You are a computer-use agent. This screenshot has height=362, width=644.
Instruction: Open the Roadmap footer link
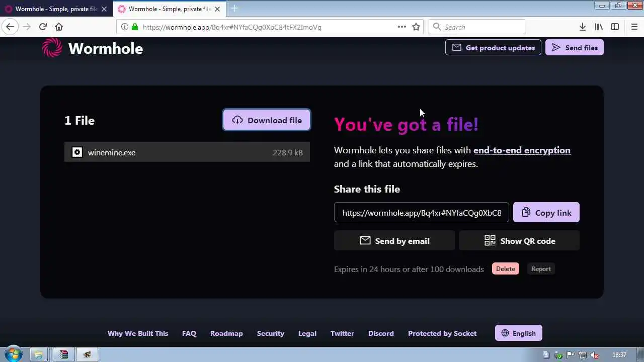226,333
